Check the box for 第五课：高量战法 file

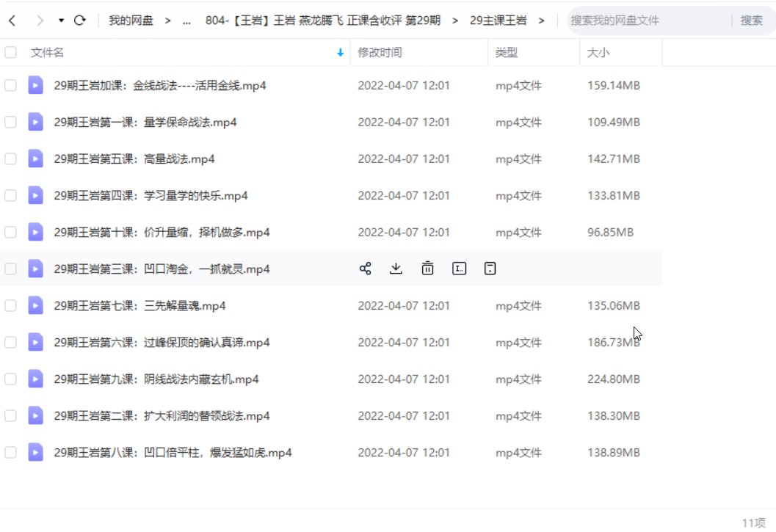coord(10,158)
